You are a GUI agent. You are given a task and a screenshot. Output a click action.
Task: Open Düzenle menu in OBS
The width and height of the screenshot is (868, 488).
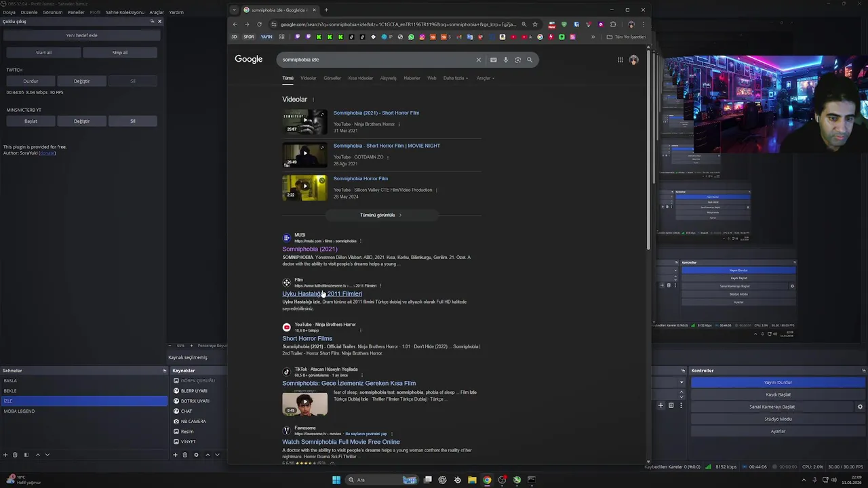pos(29,12)
